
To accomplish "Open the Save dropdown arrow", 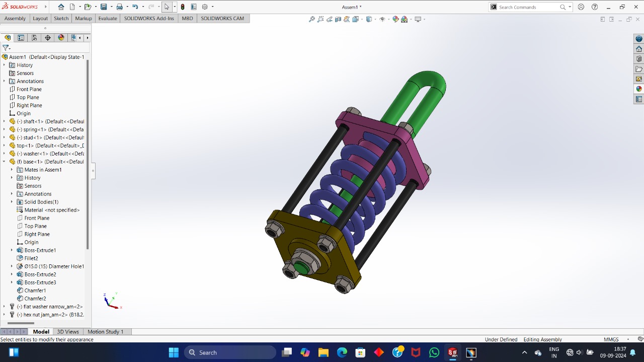I will [x=111, y=7].
